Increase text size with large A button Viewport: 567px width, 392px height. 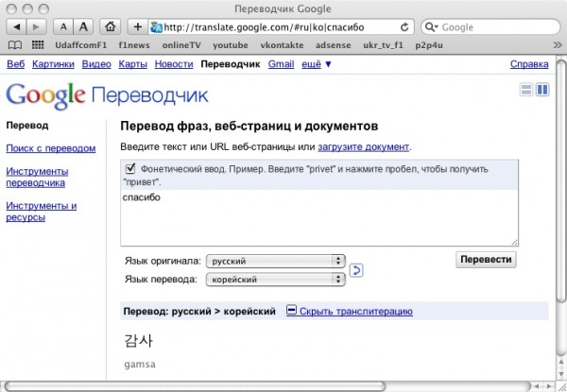click(x=83, y=26)
